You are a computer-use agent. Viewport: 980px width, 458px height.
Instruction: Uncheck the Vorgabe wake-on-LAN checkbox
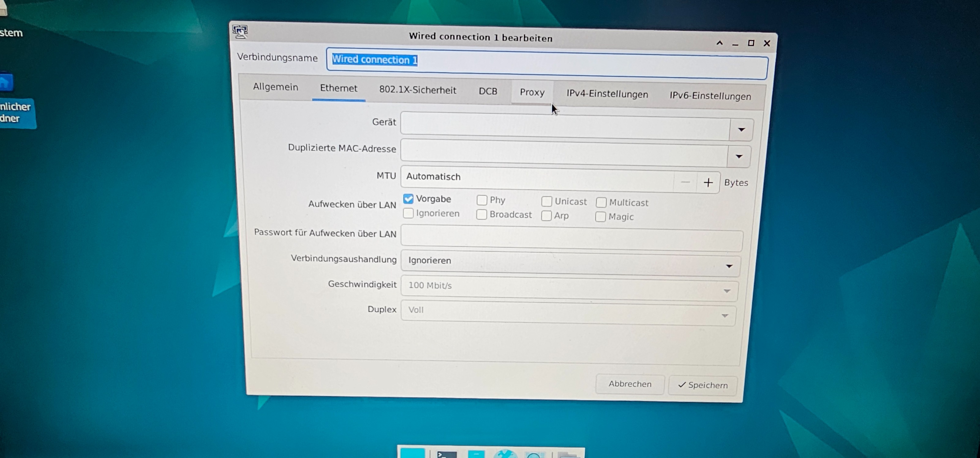pyautogui.click(x=408, y=199)
